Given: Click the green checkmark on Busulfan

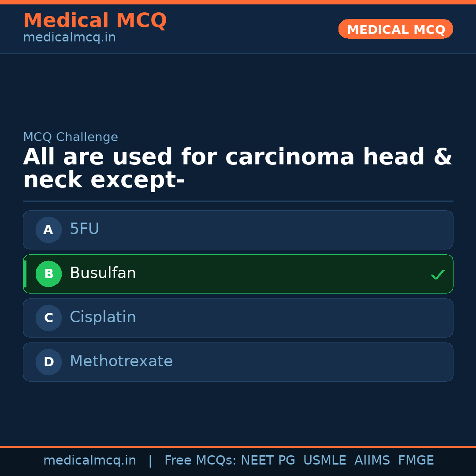Looking at the screenshot, I should [x=438, y=274].
